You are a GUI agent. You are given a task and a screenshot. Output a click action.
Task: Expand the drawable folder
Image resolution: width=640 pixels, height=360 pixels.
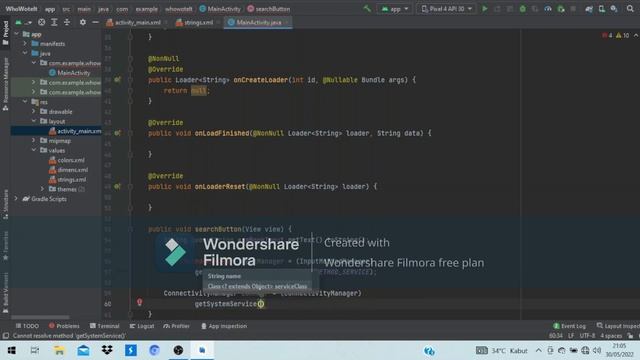point(34,111)
